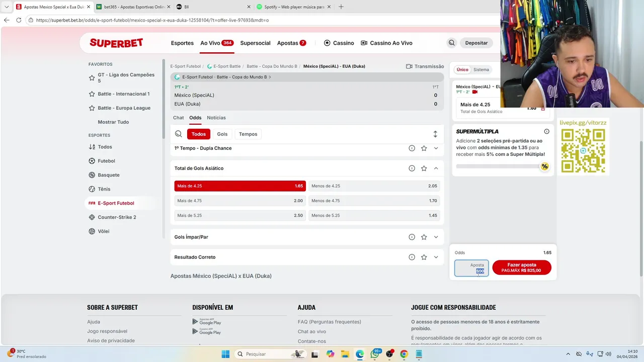The width and height of the screenshot is (644, 362).
Task: Star the 1º Tempo - Dupla Chance market
Action: 424,148
